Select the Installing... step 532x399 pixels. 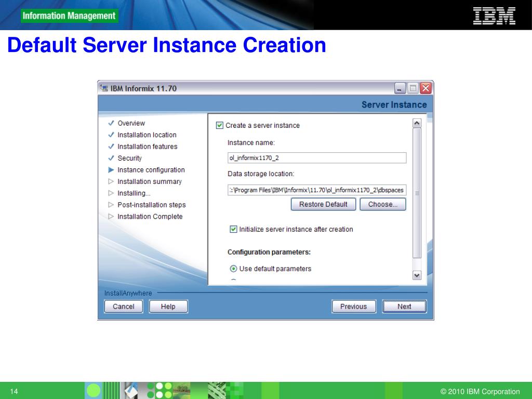tap(134, 193)
